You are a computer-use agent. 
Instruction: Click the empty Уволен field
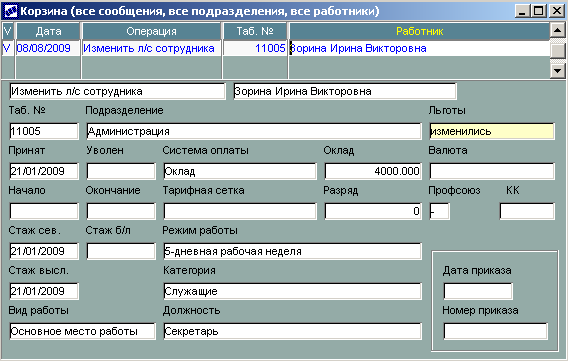tap(121, 171)
